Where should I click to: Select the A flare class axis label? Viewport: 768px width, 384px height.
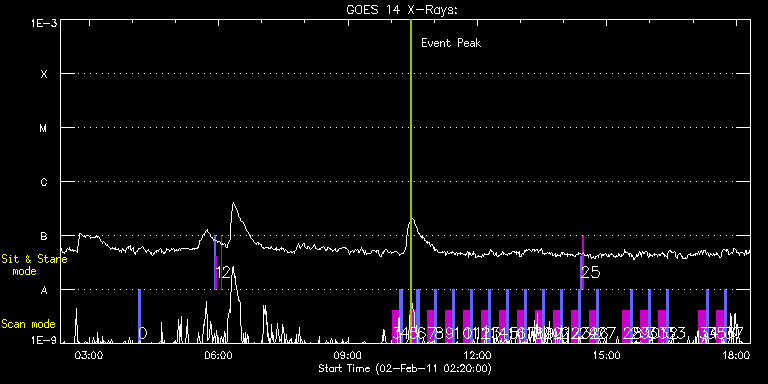(44, 290)
